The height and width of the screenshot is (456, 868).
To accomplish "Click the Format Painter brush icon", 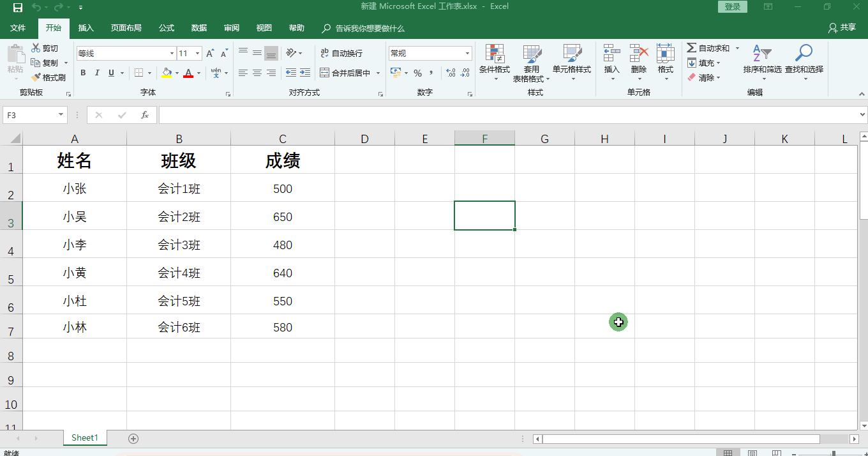I will tap(36, 77).
